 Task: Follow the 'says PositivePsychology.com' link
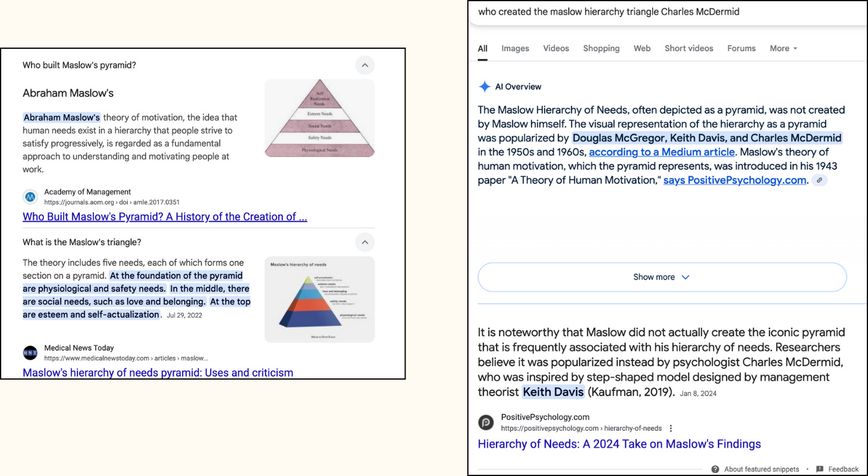(x=735, y=180)
